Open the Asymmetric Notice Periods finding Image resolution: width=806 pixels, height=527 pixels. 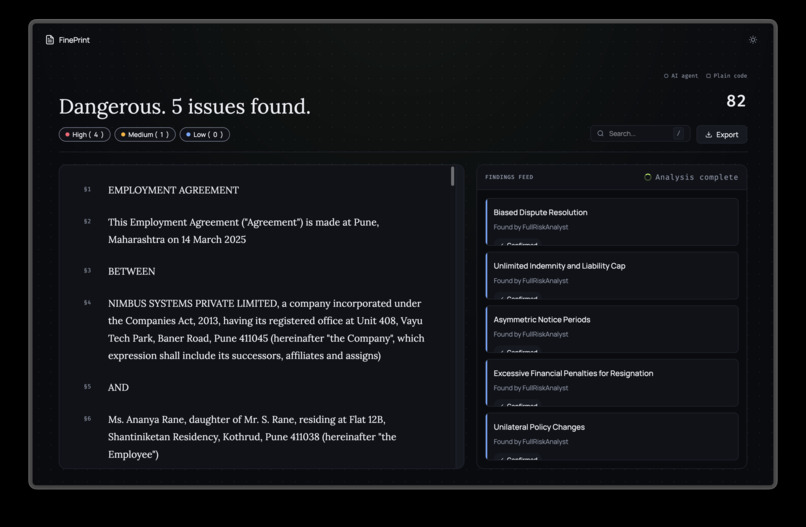(x=612, y=329)
